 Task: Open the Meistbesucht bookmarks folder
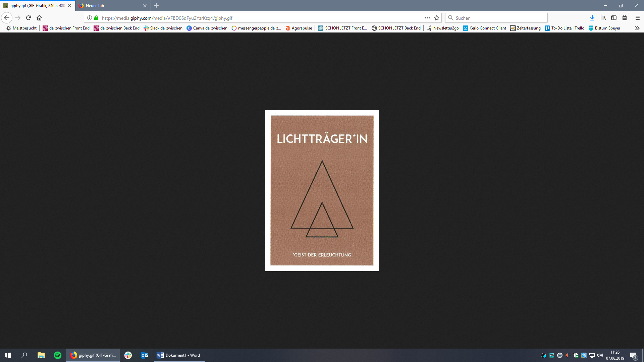tap(21, 28)
